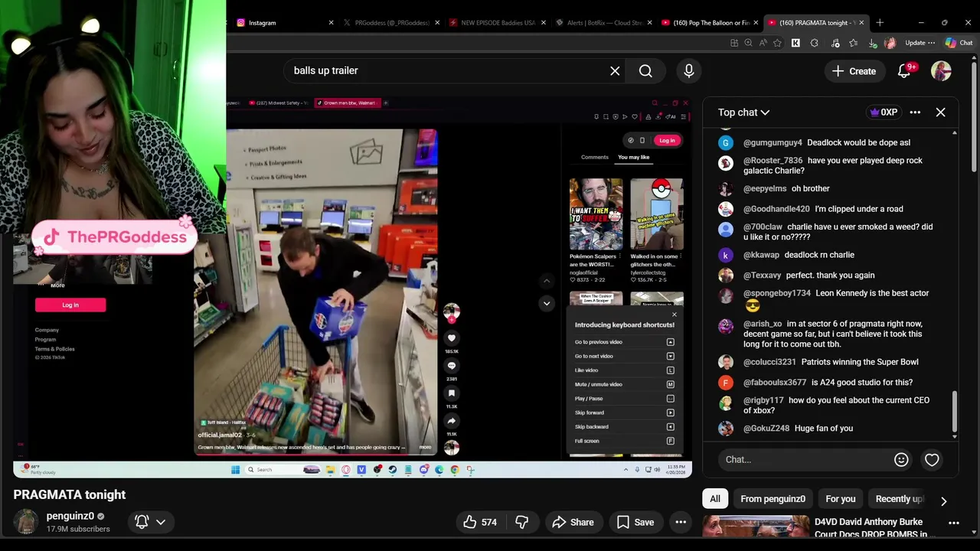
Task: Go to previous TikTok video up chevron
Action: click(547, 281)
